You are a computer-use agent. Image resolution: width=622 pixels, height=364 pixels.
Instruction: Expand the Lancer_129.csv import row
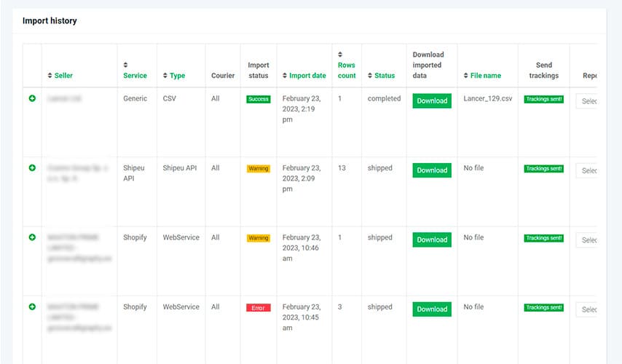point(32,98)
